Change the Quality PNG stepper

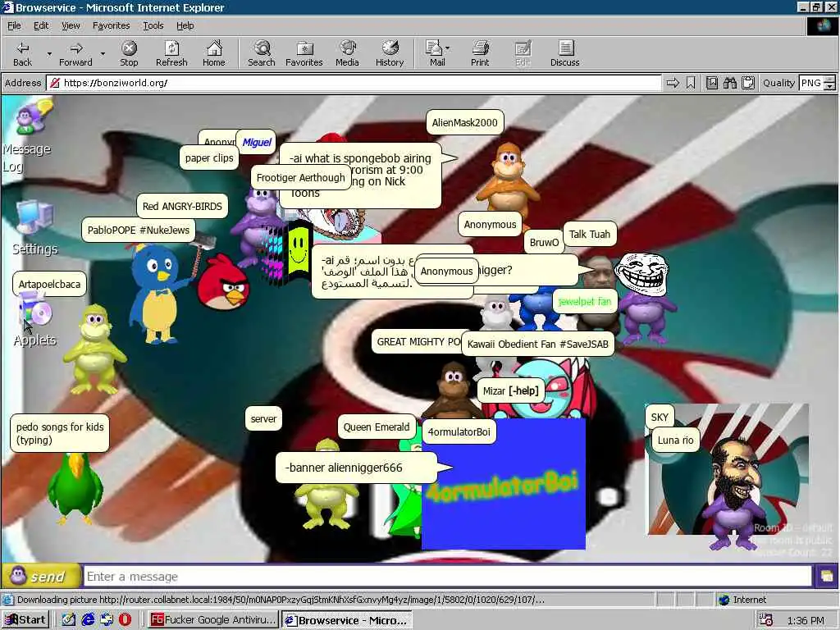(830, 83)
